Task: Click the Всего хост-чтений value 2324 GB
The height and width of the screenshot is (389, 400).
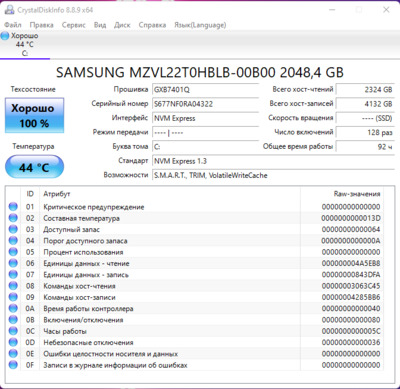Action: 365,89
